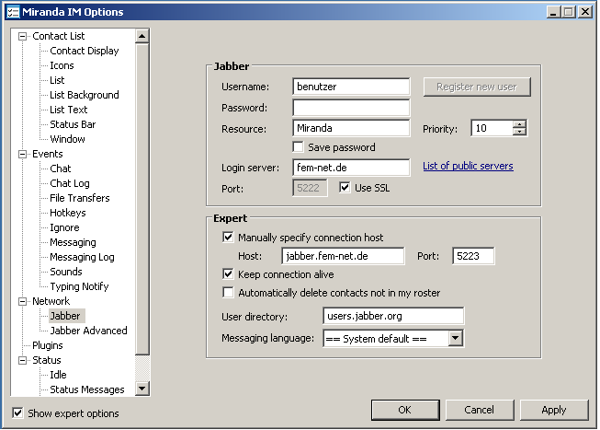Viewport: 600px width, 430px height.
Task: Select Contact Display in options tree
Action: [x=84, y=51]
